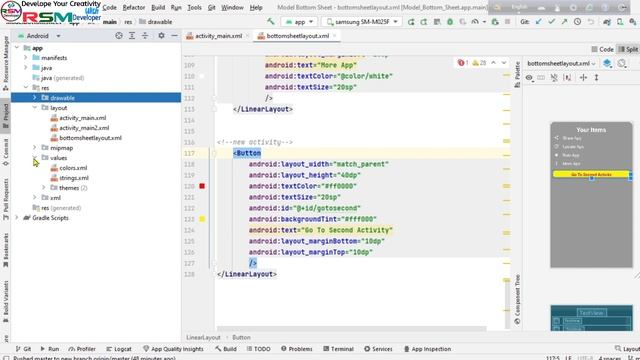The height and width of the screenshot is (360, 640).
Task: Expand the java folder
Action: [x=26, y=67]
